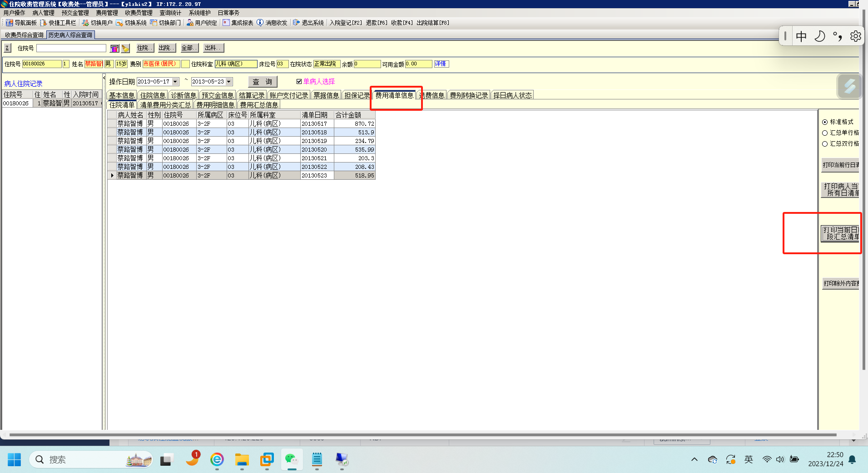Switch to the 收费员综合查询 tab

click(24, 35)
